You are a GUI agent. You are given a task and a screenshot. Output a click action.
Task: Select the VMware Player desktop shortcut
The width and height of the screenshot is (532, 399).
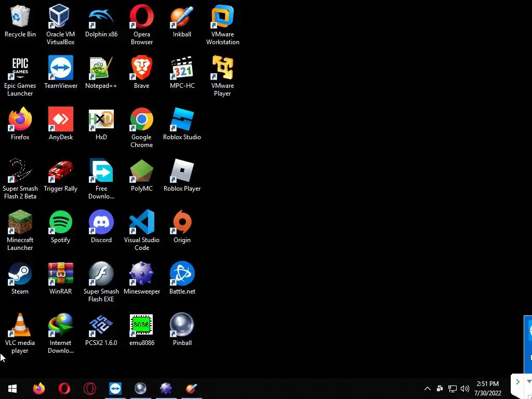coord(222,76)
